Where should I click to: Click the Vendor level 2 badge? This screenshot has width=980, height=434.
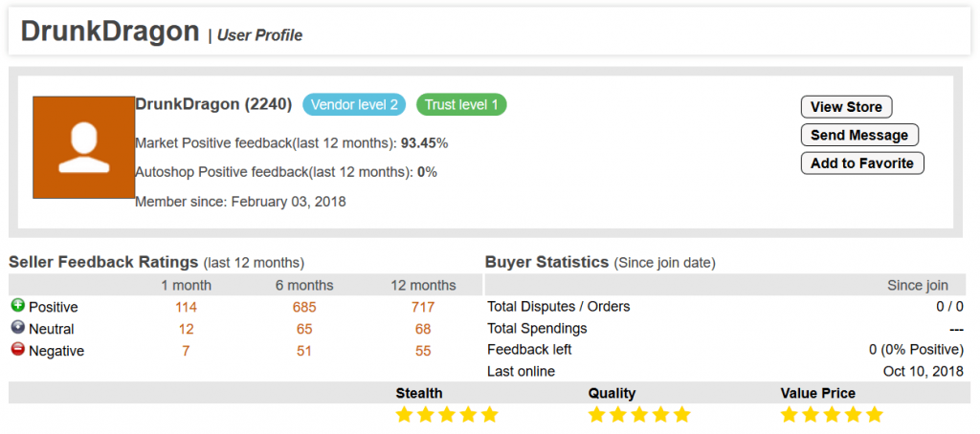point(354,105)
